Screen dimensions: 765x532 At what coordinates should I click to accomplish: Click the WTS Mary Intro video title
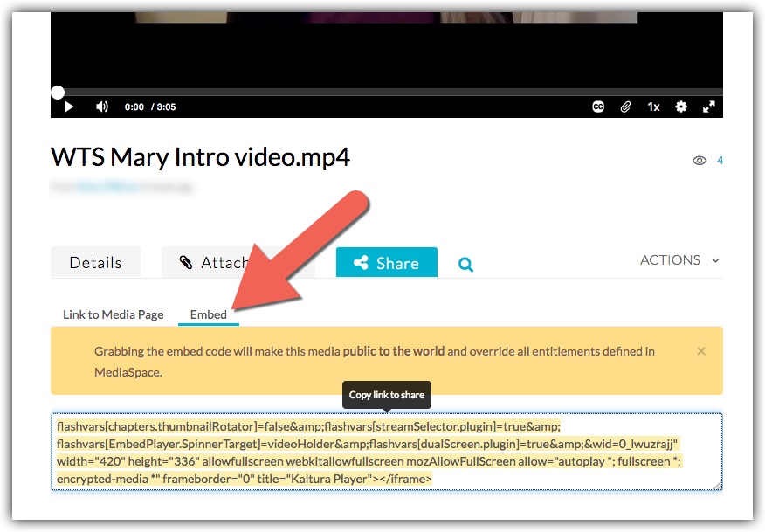[200, 158]
